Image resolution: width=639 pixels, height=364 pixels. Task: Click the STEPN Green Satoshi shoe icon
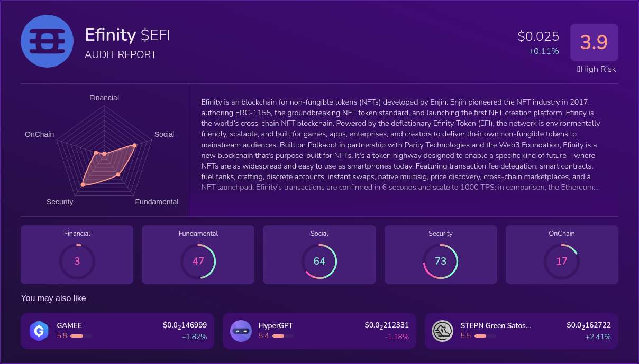(x=443, y=331)
